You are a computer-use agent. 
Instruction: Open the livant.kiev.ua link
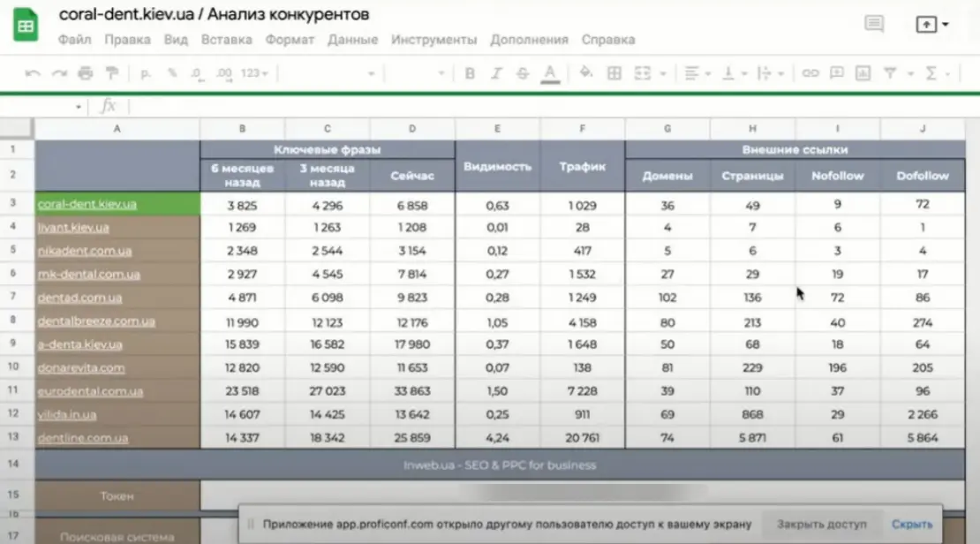[73, 228]
